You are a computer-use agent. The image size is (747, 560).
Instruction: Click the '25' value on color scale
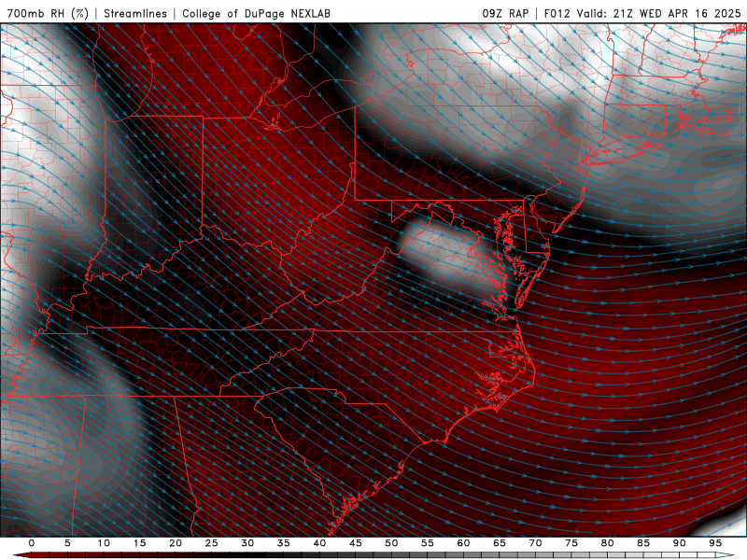tap(212, 543)
